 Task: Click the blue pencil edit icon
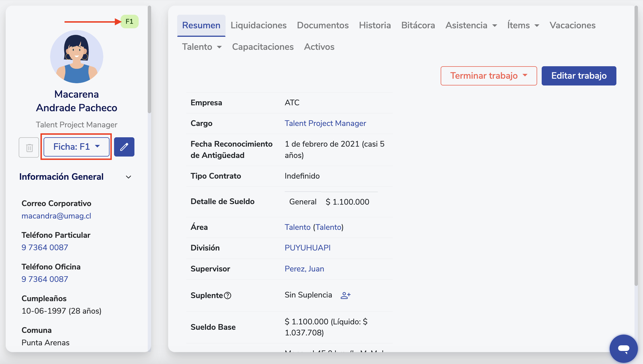click(124, 147)
